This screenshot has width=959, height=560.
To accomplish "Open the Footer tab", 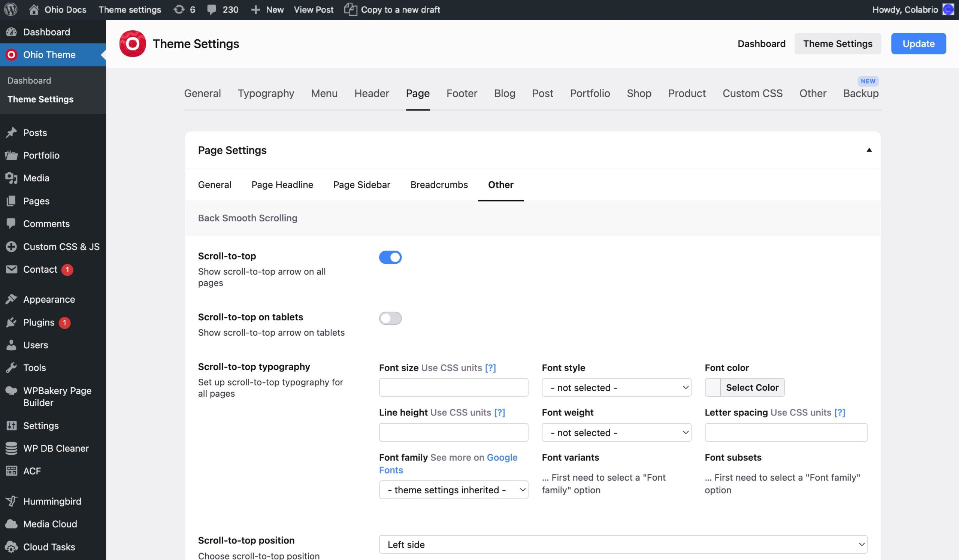I will (x=462, y=93).
